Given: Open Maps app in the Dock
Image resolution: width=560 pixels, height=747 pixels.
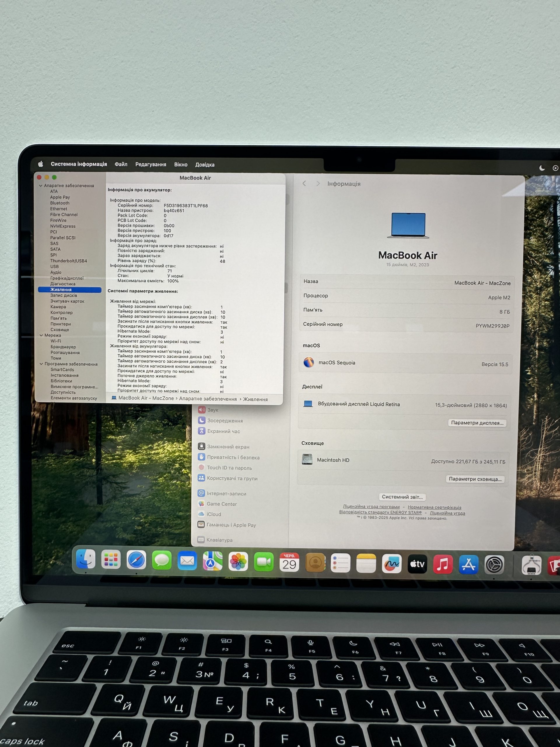Looking at the screenshot, I should pos(213,561).
